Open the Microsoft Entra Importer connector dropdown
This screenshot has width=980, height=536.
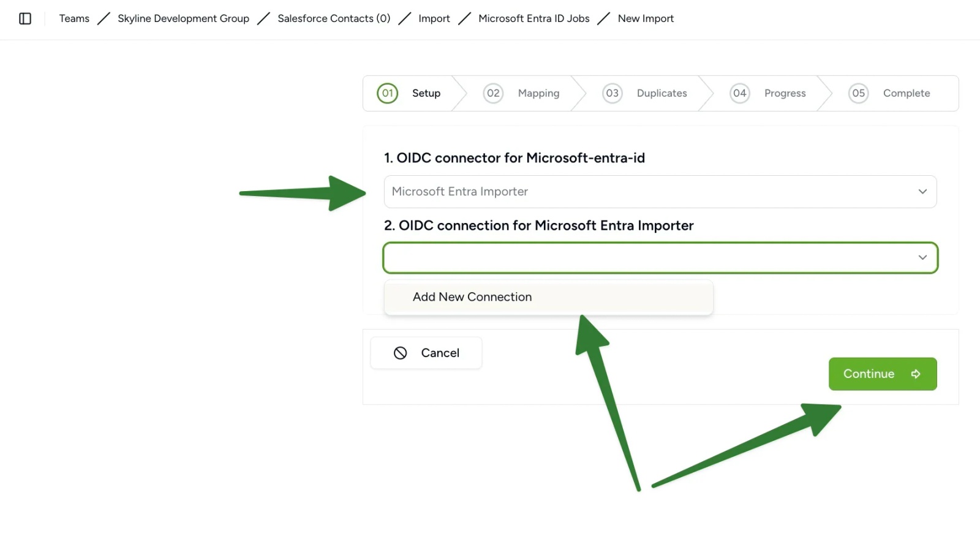tap(660, 191)
